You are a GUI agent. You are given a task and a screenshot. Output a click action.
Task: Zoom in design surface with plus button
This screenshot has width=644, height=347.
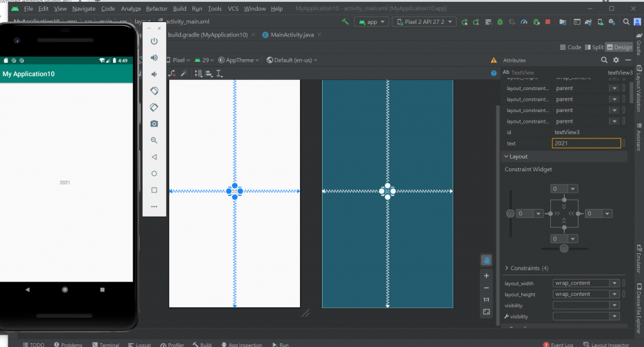(x=486, y=275)
